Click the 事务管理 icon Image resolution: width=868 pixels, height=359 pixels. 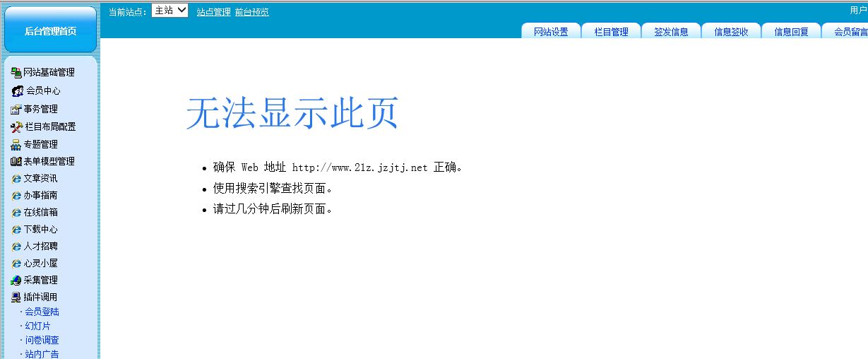pyautogui.click(x=16, y=109)
